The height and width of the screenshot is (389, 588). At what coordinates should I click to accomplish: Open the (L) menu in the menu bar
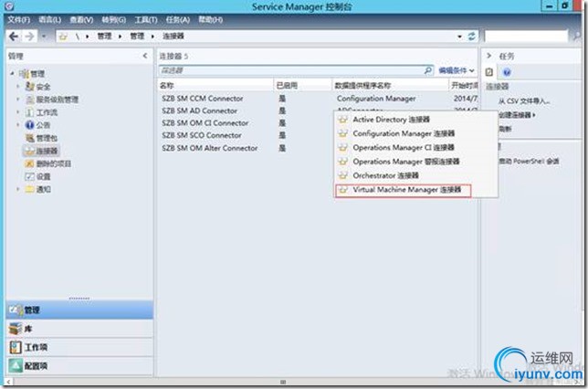[50, 19]
